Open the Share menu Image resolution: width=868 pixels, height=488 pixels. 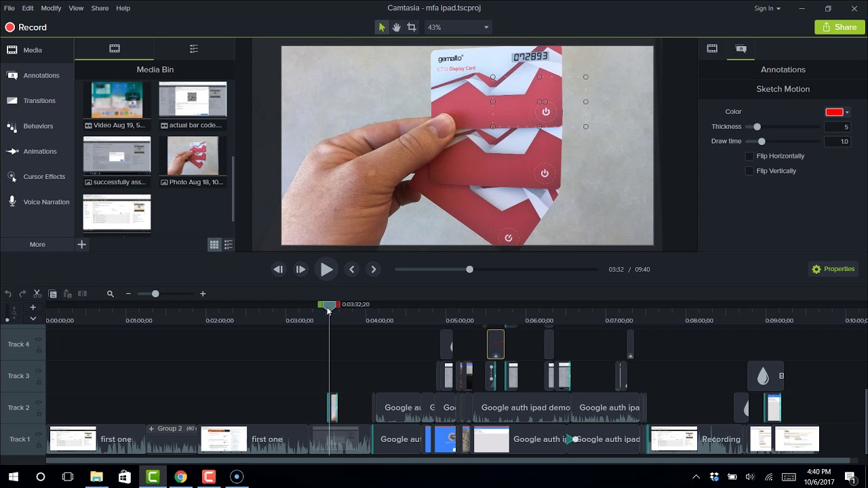[100, 8]
